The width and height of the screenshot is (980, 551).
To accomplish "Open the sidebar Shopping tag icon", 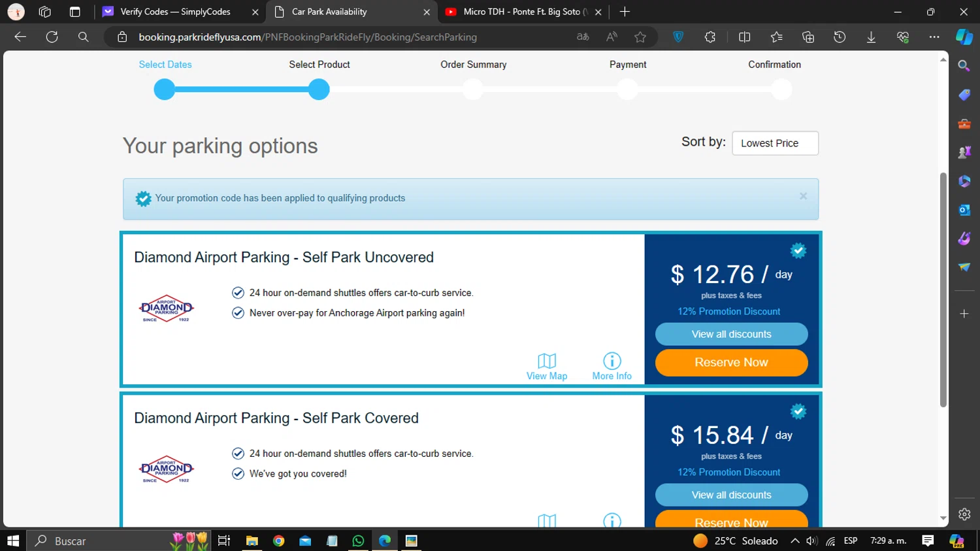I will tap(964, 95).
